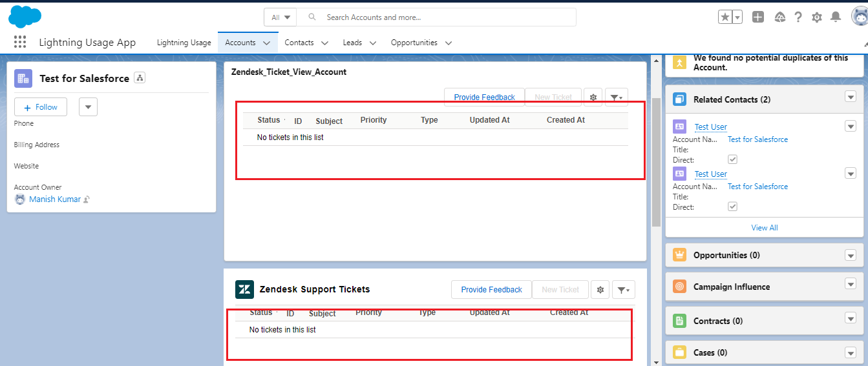Screen dimensions: 868x366
Task: Open the View All related contacts link
Action: (x=764, y=228)
